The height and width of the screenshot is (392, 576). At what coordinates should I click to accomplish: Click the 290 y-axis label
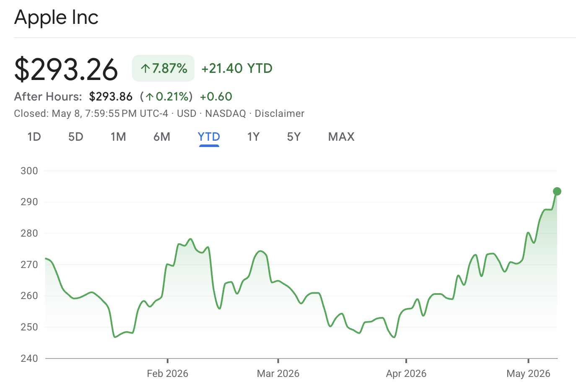coord(29,202)
